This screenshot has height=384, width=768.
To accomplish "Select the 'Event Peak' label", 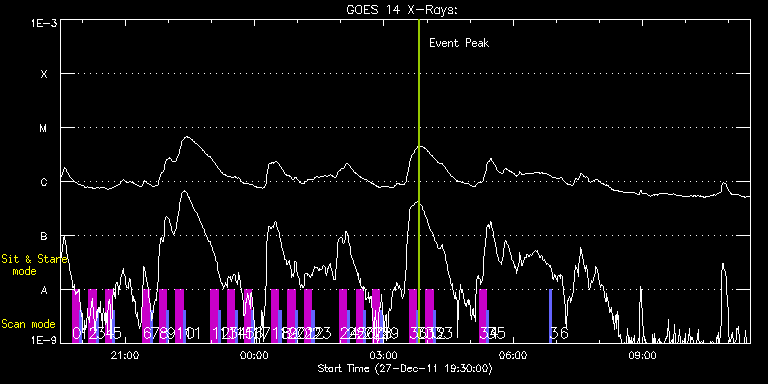I will pyautogui.click(x=459, y=43).
